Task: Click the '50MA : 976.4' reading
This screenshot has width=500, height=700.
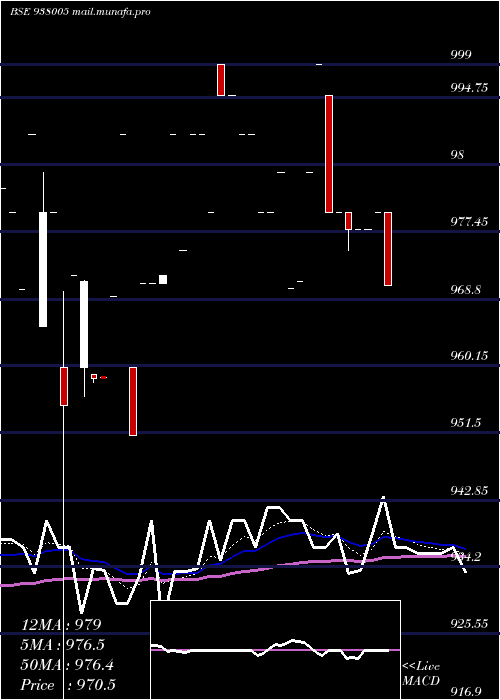Action: click(x=67, y=665)
